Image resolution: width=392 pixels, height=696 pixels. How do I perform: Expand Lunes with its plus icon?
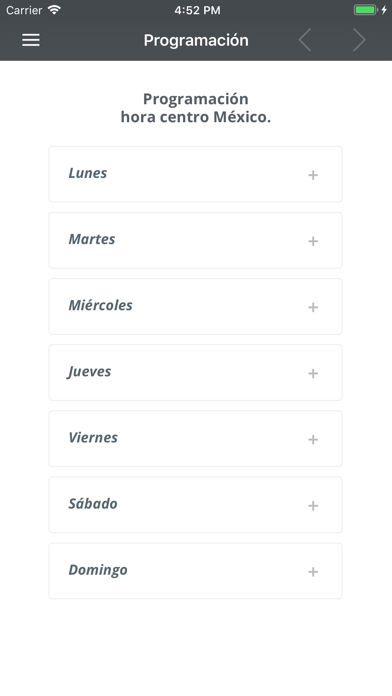click(x=313, y=175)
